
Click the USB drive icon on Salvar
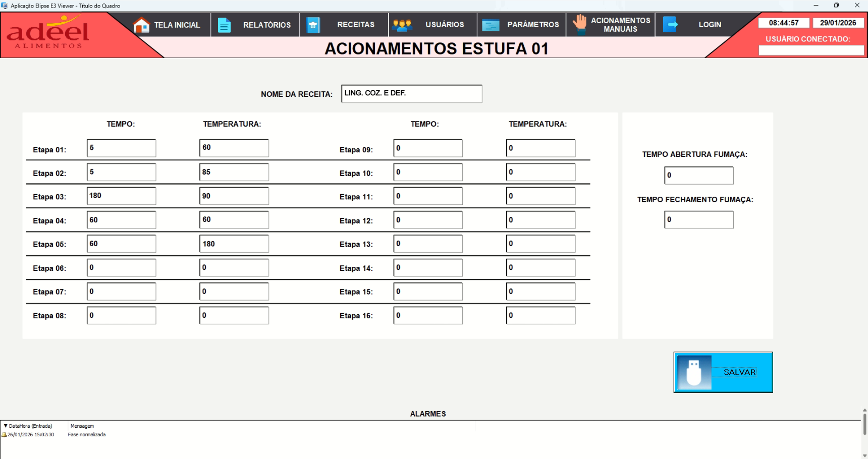point(694,372)
